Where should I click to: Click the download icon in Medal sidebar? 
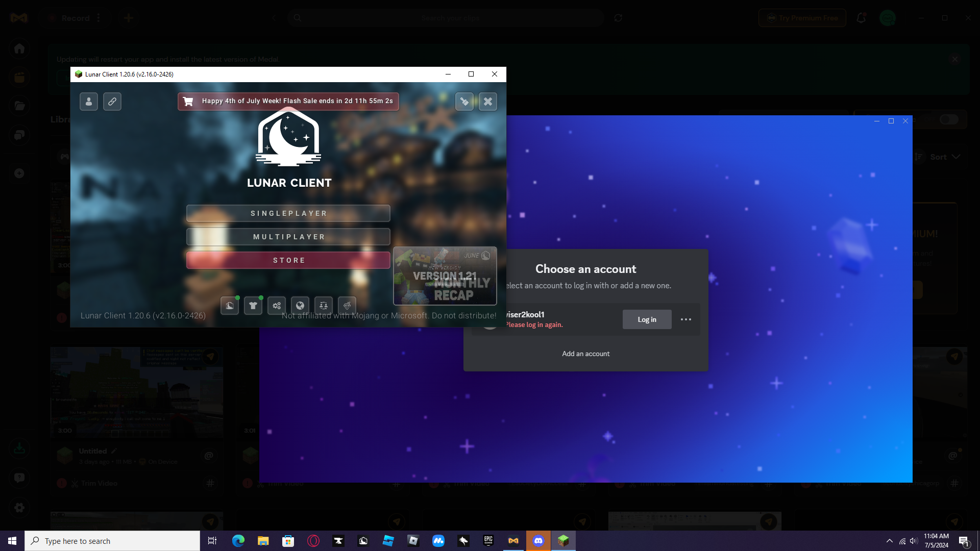(x=19, y=448)
